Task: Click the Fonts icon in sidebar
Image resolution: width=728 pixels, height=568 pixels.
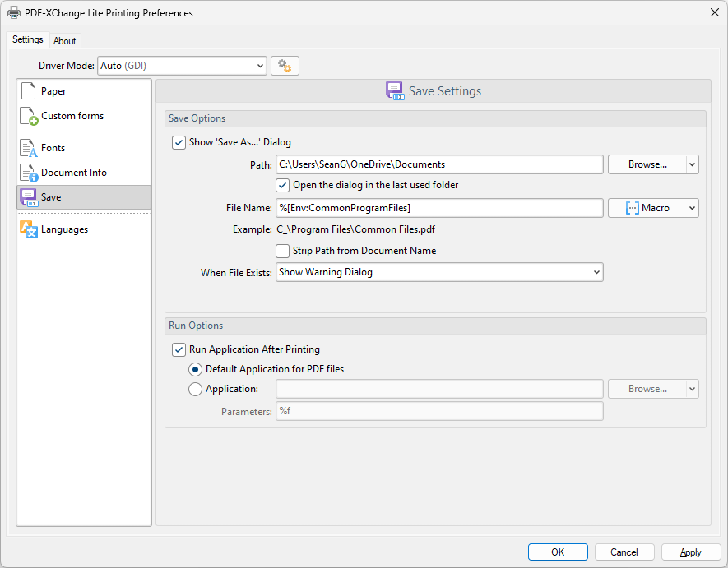Action: point(28,148)
